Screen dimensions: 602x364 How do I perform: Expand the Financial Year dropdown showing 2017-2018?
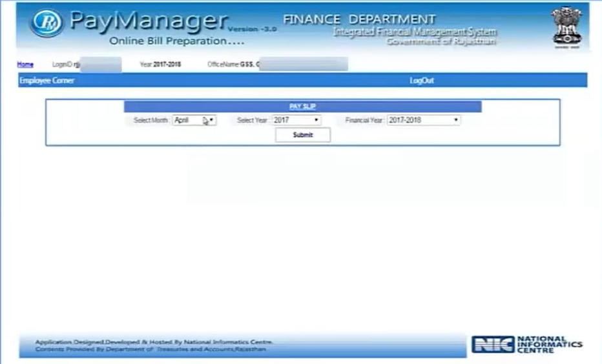424,120
